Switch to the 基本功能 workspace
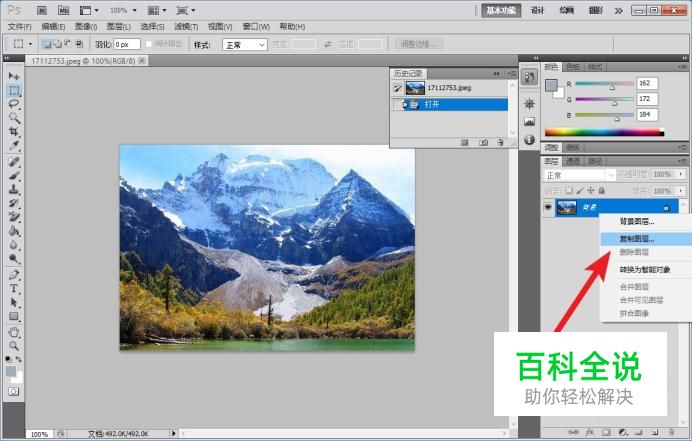 click(x=501, y=10)
